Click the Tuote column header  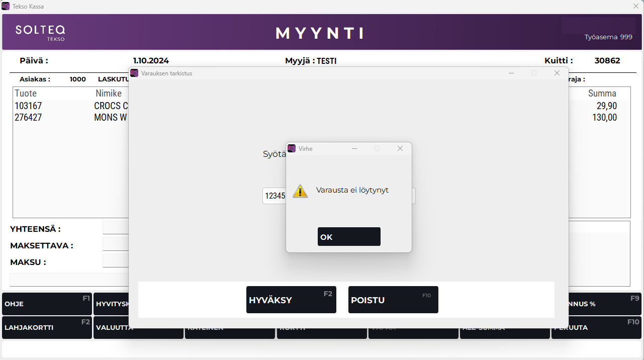(x=26, y=94)
